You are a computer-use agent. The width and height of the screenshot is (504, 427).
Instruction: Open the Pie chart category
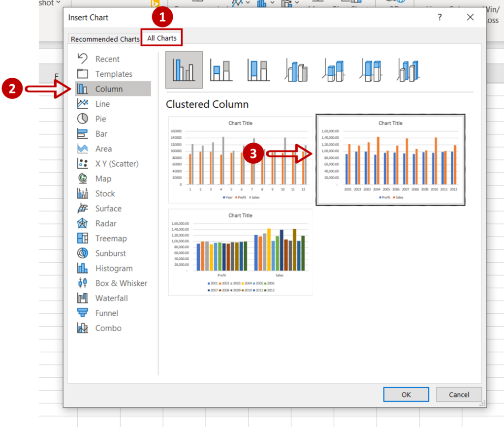point(100,119)
